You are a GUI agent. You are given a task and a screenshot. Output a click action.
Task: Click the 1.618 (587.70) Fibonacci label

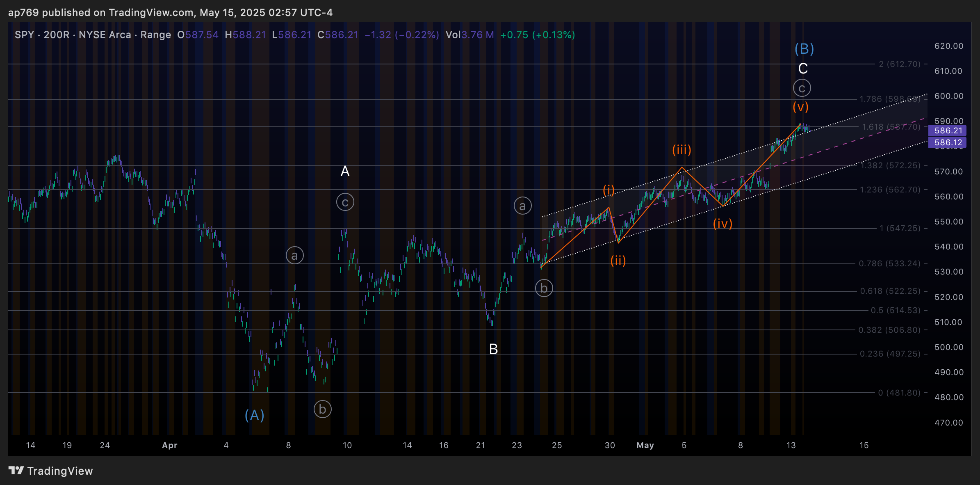tap(891, 127)
